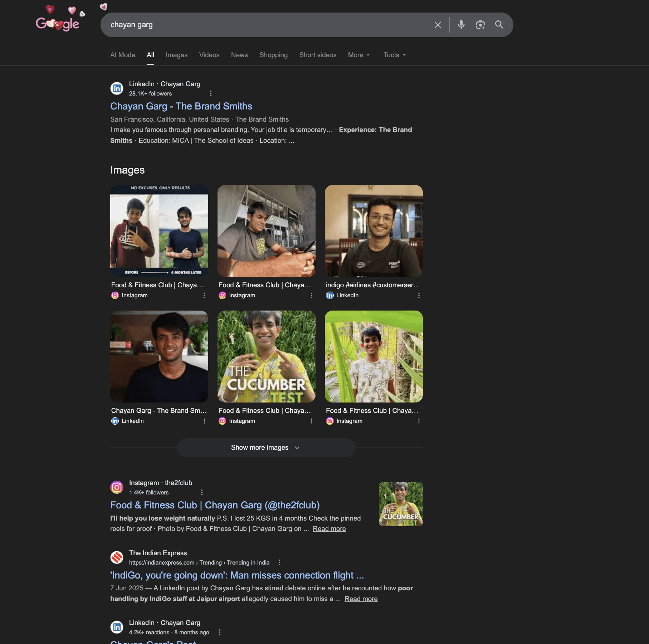Open options menu beside 28.1K+ followers
Viewport: 649px width, 644px height.
tap(211, 93)
